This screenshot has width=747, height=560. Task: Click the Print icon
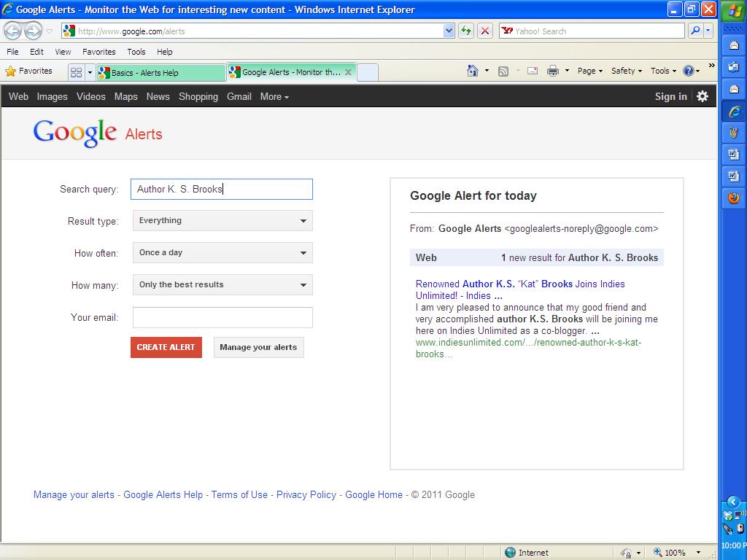[553, 71]
